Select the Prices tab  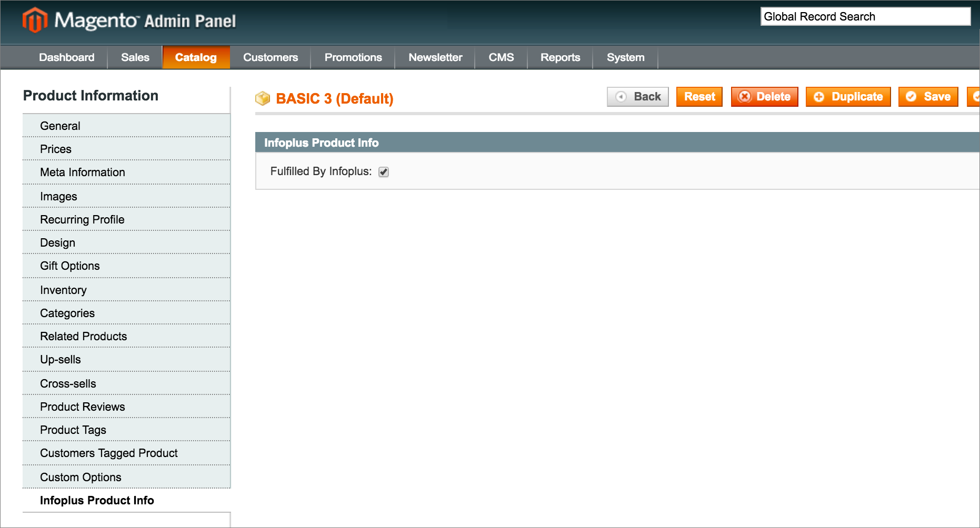tap(126, 149)
